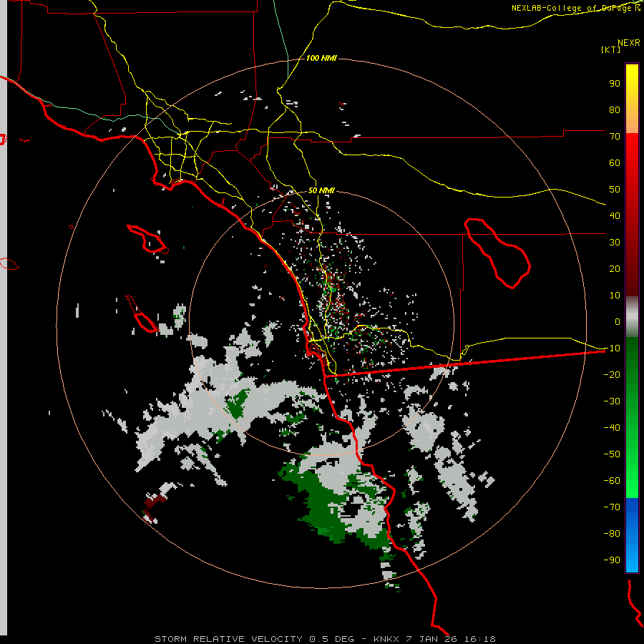Viewport: 644px width, 644px height.
Task: Select the 60 value on velocity scale
Action: click(615, 163)
